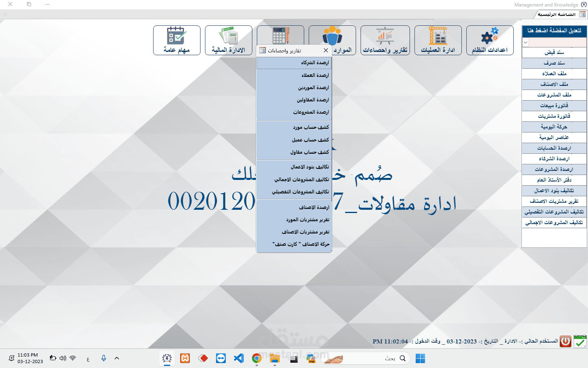Viewport: 588px width, 368px height.
Task: Open كشف حساب مقاول report
Action: click(x=294, y=152)
